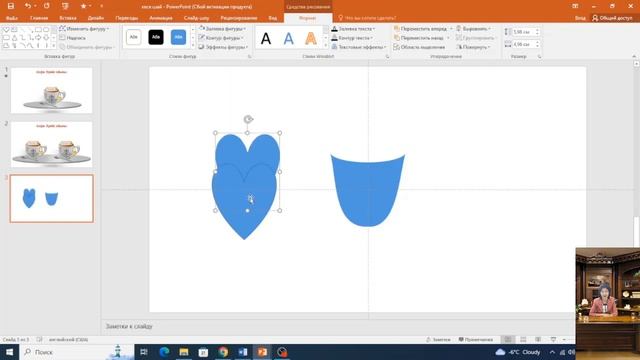This screenshot has width=640, height=360.
Task: Select slide 1 thumbnail with one cup
Action: coord(51,90)
